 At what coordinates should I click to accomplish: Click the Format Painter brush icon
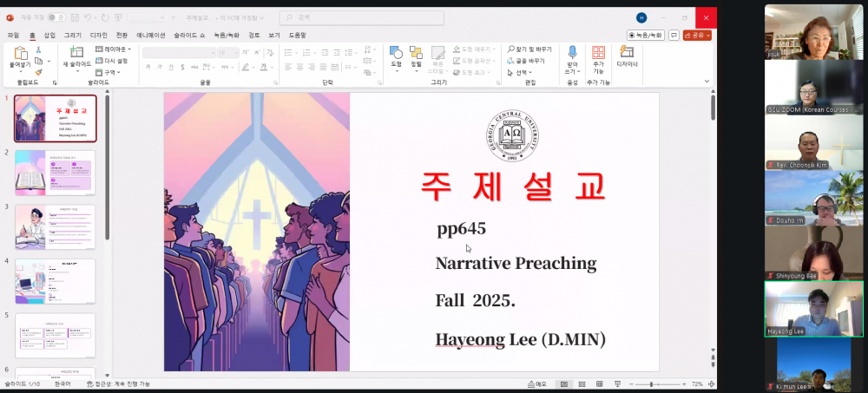pyautogui.click(x=39, y=72)
